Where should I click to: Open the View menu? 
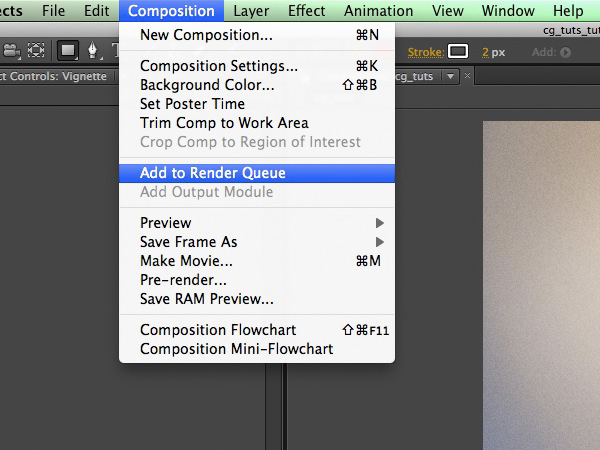tap(448, 11)
